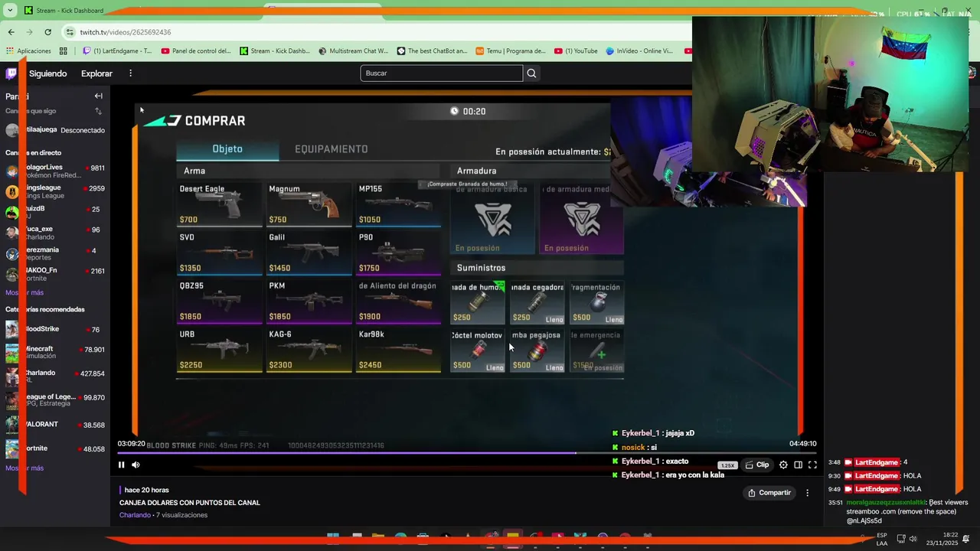Seek on the video progress bar
Image resolution: width=980 pixels, height=551 pixels.
(x=467, y=453)
